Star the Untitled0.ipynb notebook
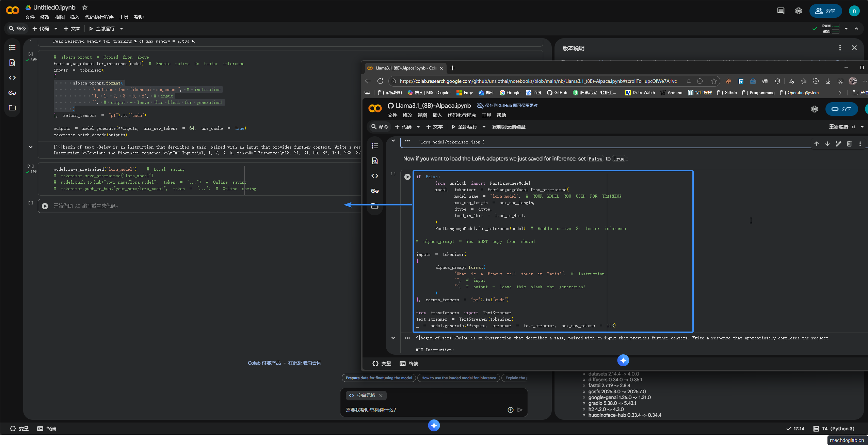The image size is (868, 445). [85, 7]
